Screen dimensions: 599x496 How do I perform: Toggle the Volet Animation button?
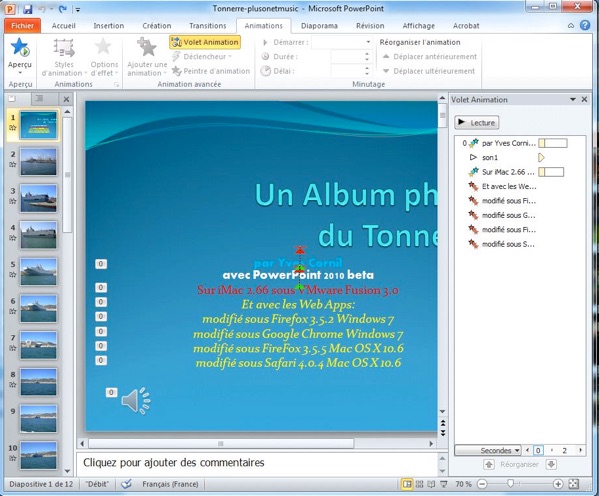(x=205, y=42)
